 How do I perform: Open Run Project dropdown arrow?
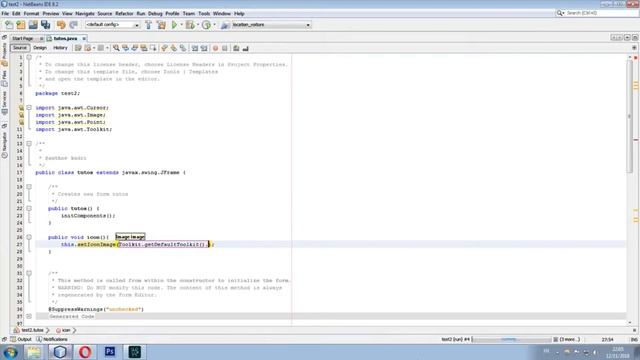click(x=181, y=25)
